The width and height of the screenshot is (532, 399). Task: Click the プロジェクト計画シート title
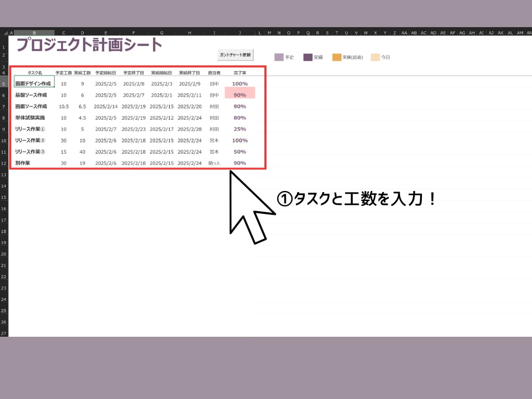(89, 45)
